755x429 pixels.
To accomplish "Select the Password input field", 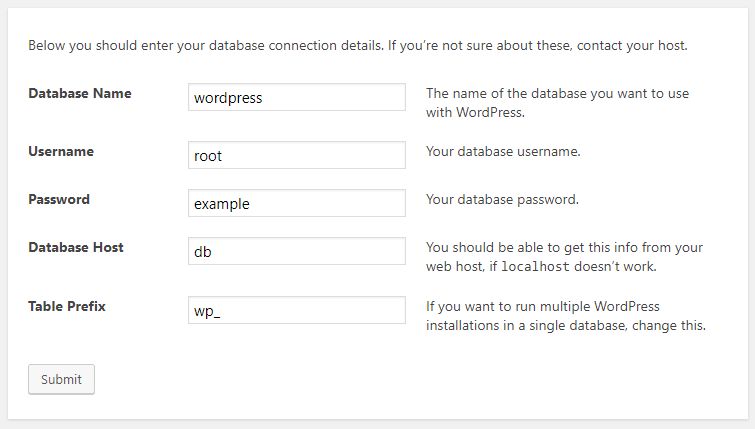I will coord(296,203).
